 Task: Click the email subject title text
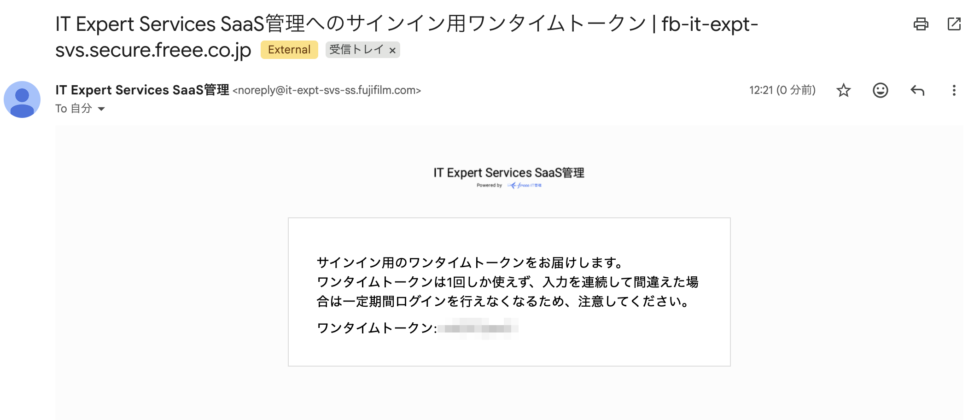click(406, 37)
